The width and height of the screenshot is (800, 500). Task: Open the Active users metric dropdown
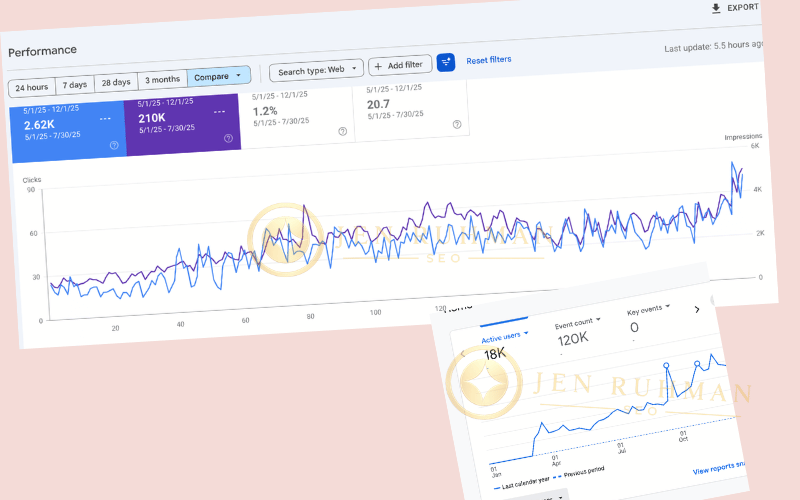[505, 337]
